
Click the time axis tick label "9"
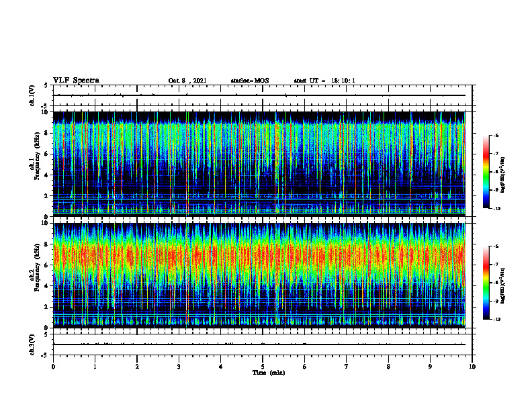point(430,367)
